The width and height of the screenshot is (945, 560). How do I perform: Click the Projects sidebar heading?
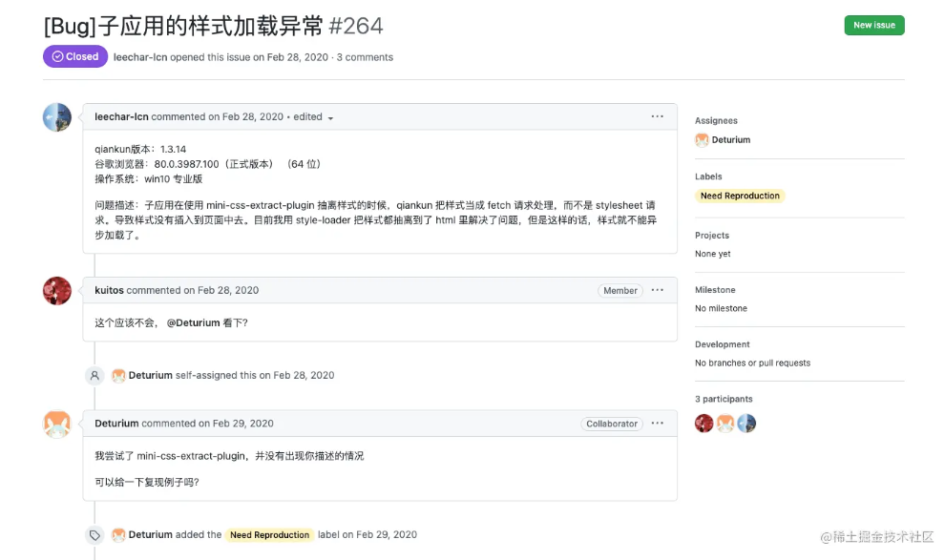point(712,236)
